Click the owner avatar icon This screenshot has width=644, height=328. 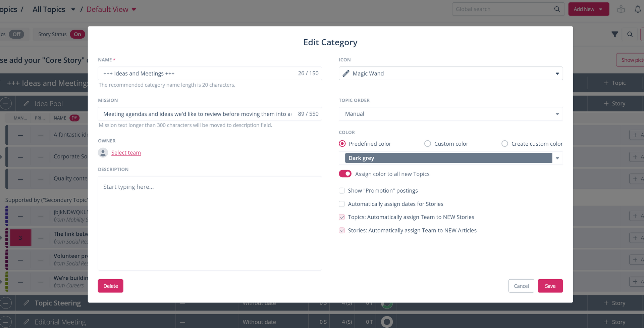[x=103, y=153]
